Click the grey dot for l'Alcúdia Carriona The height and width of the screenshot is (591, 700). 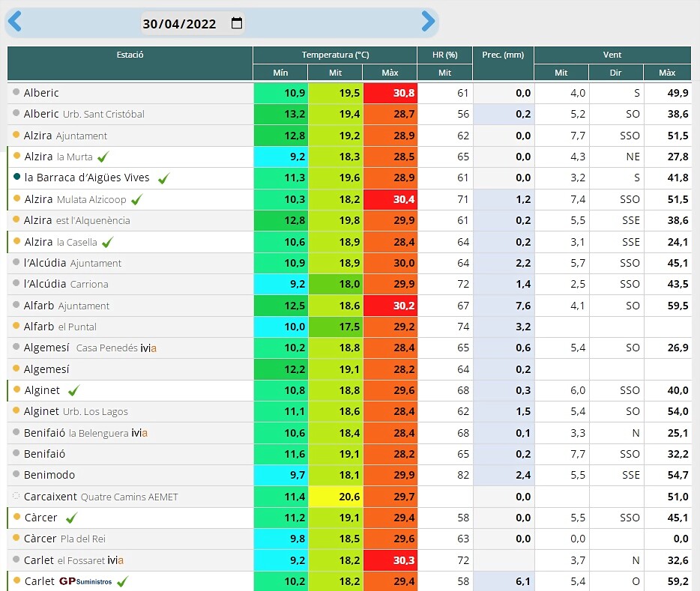click(16, 283)
